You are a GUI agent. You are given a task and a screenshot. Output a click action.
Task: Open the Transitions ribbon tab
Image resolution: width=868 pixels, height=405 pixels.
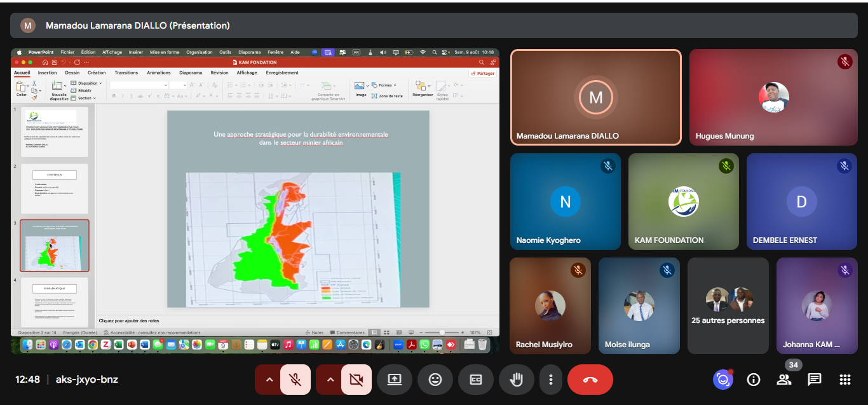coord(126,72)
